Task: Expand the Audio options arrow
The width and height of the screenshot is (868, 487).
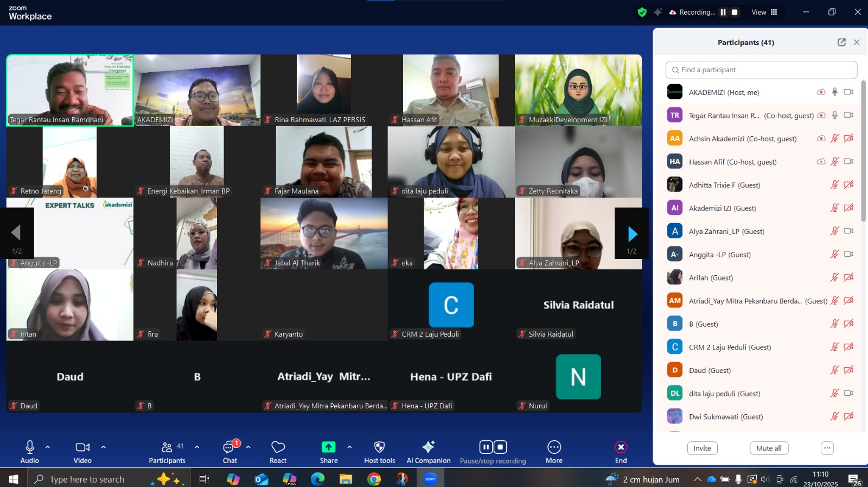Action: click(48, 447)
